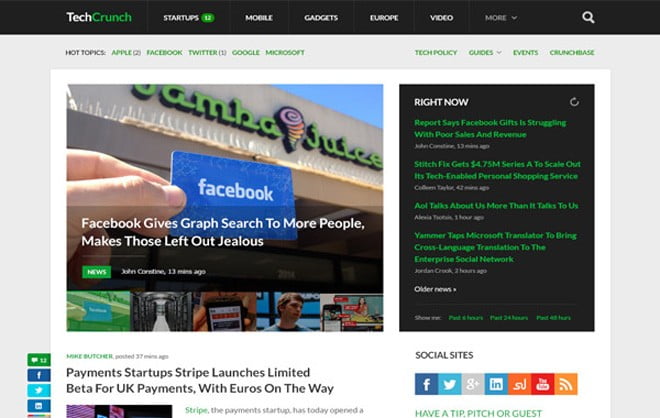
Task: Open the Twitter social site icon
Action: click(450, 384)
